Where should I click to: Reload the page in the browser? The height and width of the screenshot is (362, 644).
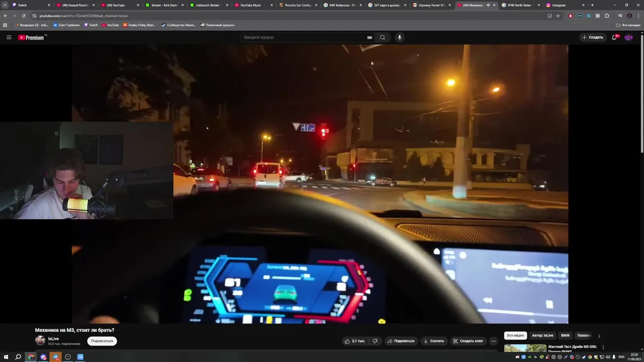coord(23,16)
